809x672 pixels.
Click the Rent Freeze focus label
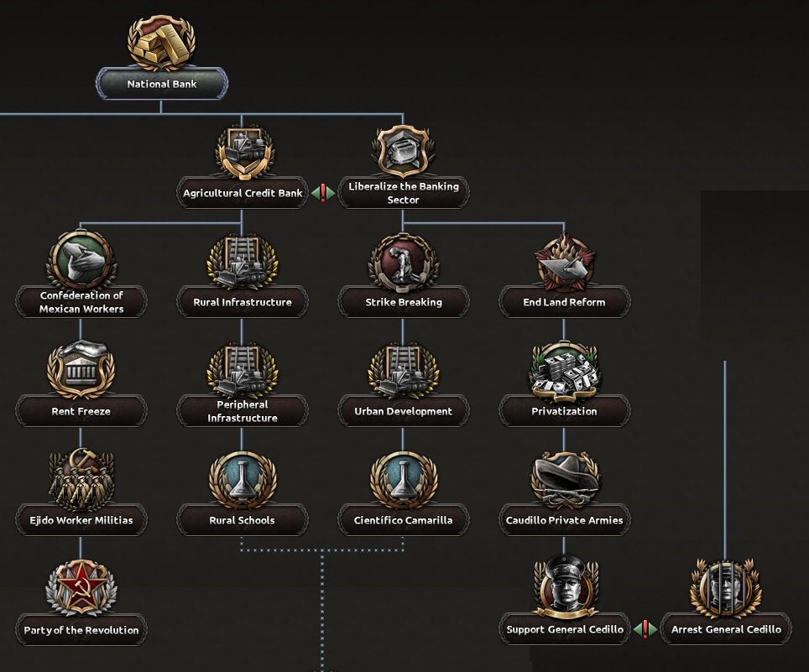(81, 411)
